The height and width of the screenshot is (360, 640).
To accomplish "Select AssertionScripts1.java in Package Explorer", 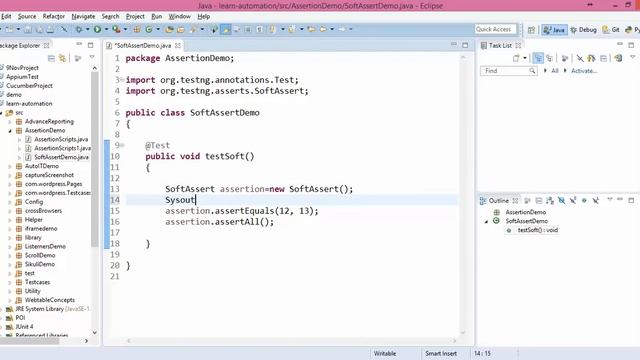I will [62, 148].
